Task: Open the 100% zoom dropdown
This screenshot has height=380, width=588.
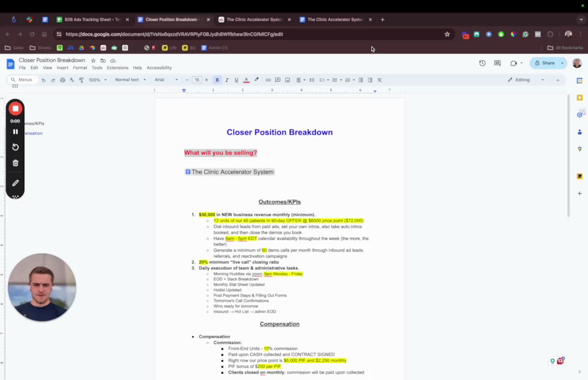Action: 98,80
